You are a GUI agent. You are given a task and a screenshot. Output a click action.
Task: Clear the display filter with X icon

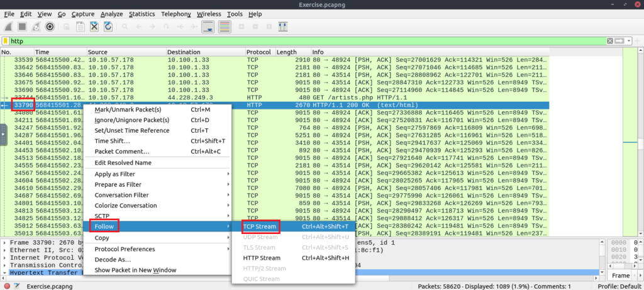tap(609, 41)
